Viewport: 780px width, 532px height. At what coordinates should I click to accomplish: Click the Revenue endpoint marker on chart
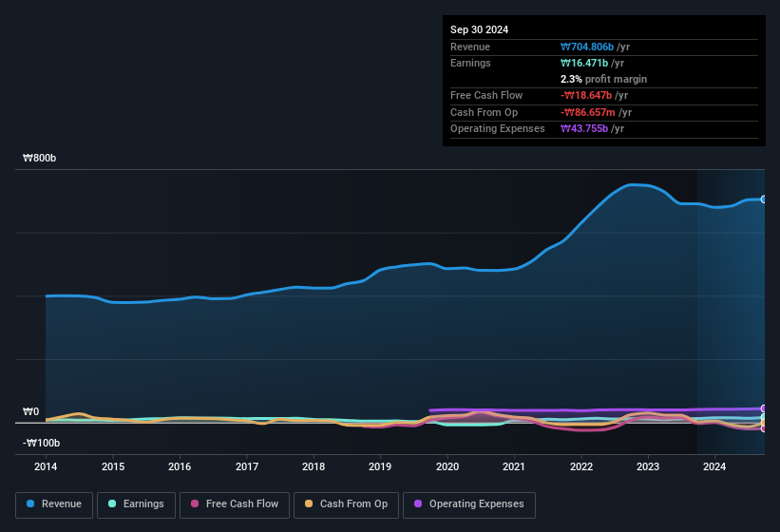click(x=764, y=199)
